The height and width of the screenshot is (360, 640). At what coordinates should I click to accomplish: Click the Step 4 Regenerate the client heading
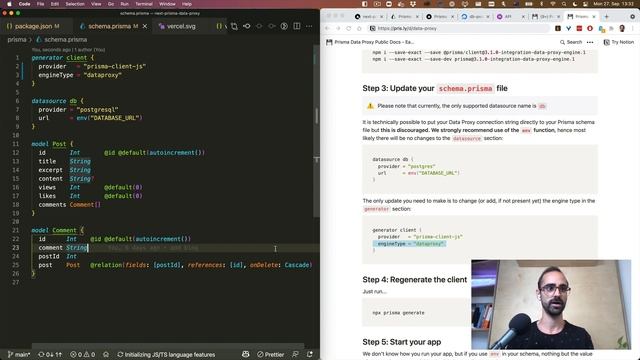(414, 280)
